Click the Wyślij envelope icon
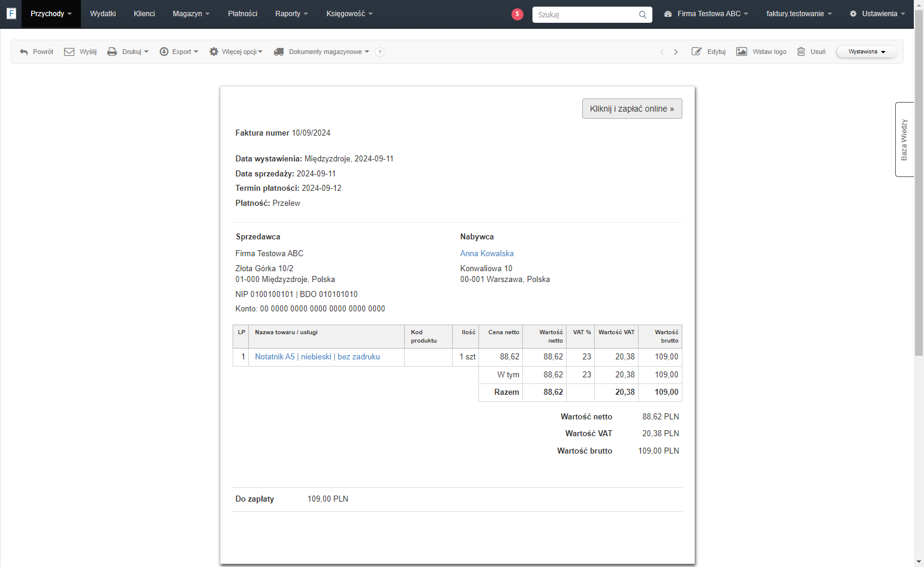This screenshot has width=924, height=567. 69,52
